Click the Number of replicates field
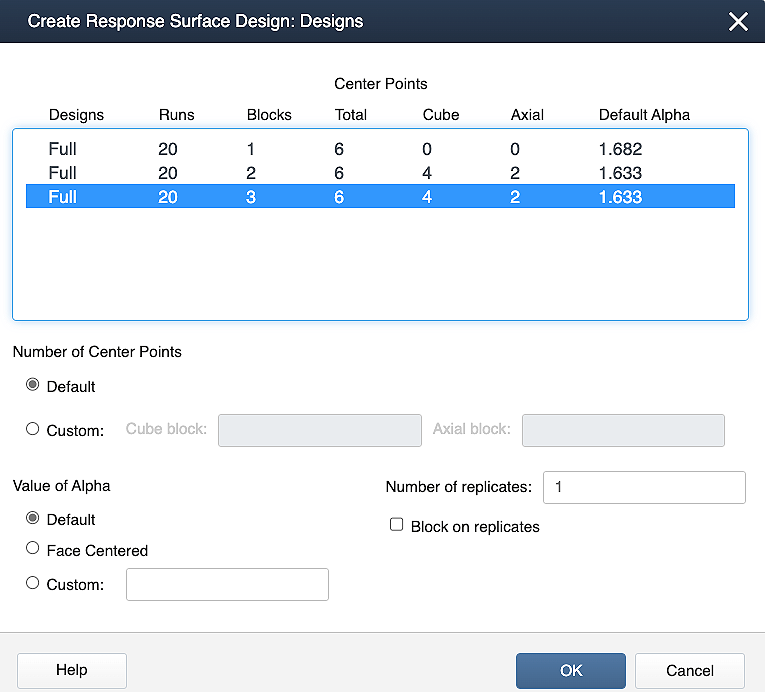The width and height of the screenshot is (765, 692). pos(644,487)
